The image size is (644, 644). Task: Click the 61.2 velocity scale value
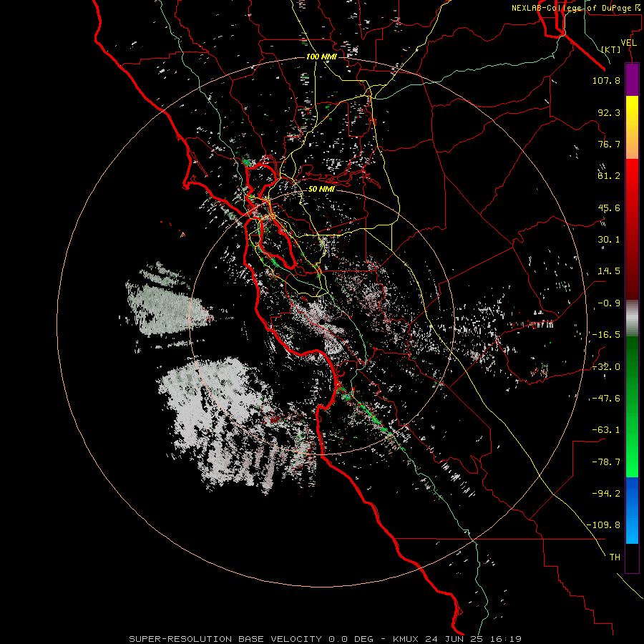(x=609, y=176)
